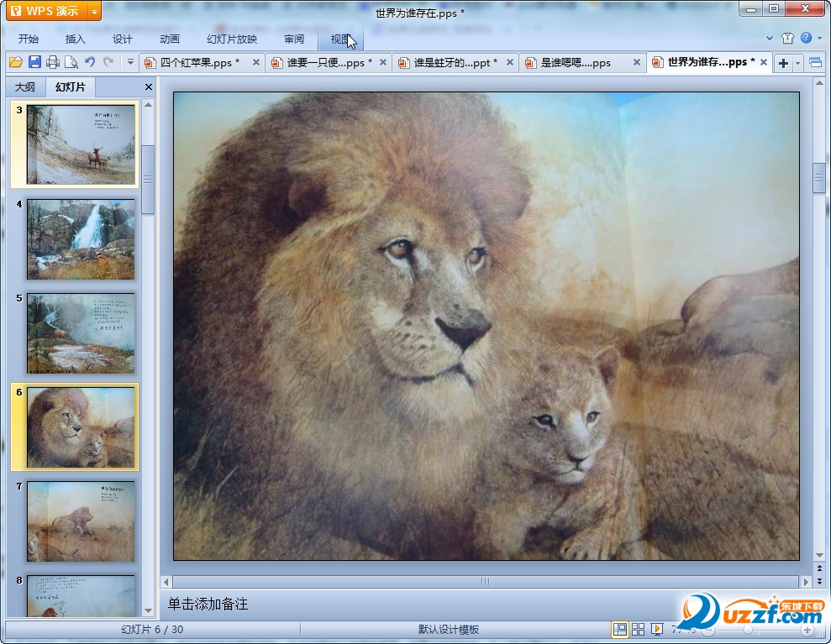Switch to the 幻灯片 slides pane tab

pyautogui.click(x=70, y=86)
